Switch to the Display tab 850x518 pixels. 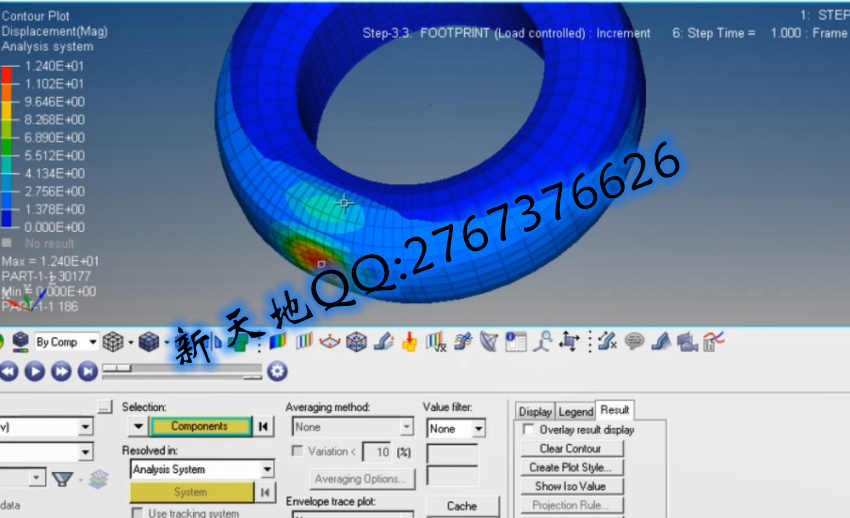pyautogui.click(x=535, y=411)
